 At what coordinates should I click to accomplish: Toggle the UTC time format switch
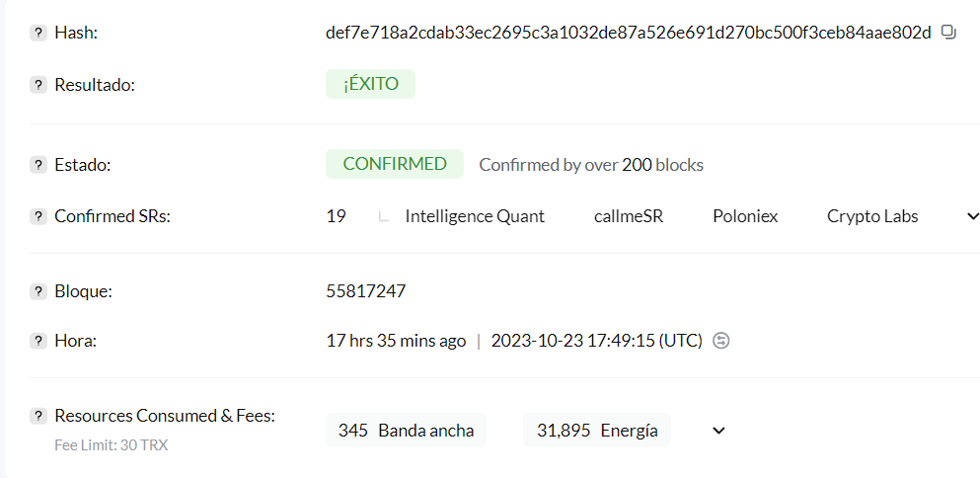point(721,341)
